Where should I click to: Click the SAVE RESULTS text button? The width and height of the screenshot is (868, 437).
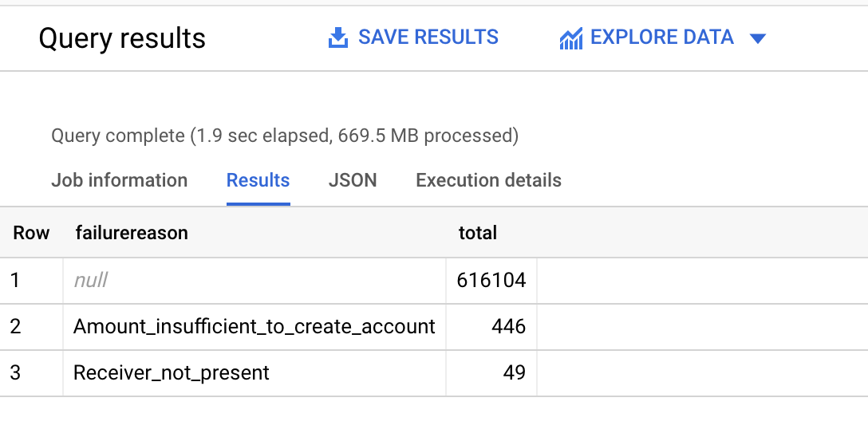[x=428, y=37]
